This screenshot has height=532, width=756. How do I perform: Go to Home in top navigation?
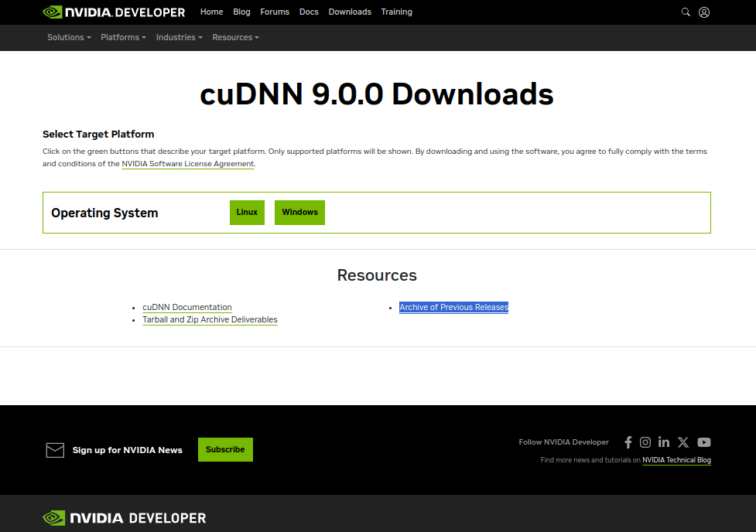(x=212, y=12)
